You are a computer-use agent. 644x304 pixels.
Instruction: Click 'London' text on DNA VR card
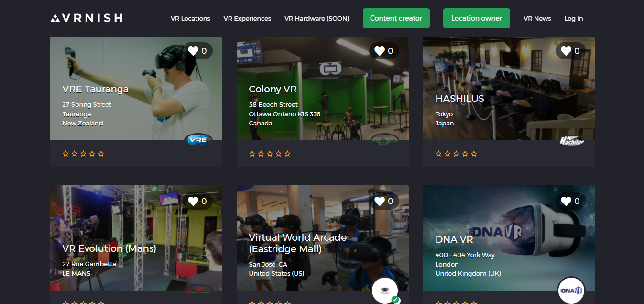click(447, 264)
